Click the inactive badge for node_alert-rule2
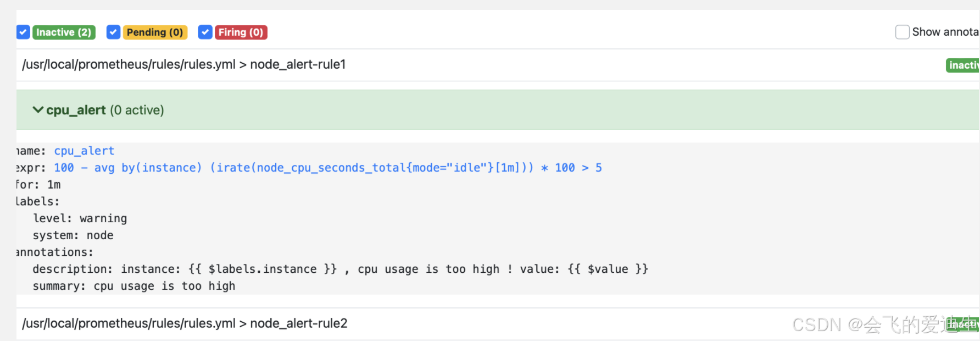The width and height of the screenshot is (980, 341). pos(963,324)
